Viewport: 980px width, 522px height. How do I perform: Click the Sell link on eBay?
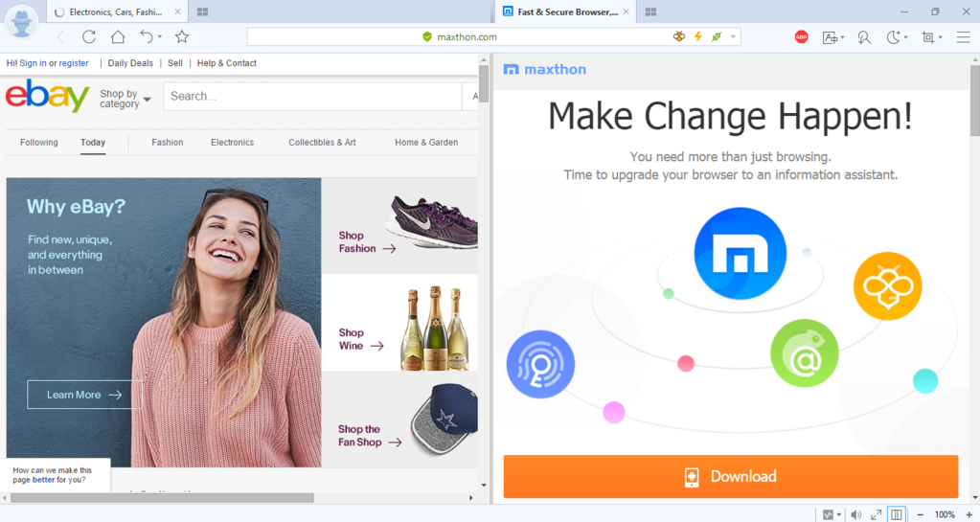[x=175, y=63]
